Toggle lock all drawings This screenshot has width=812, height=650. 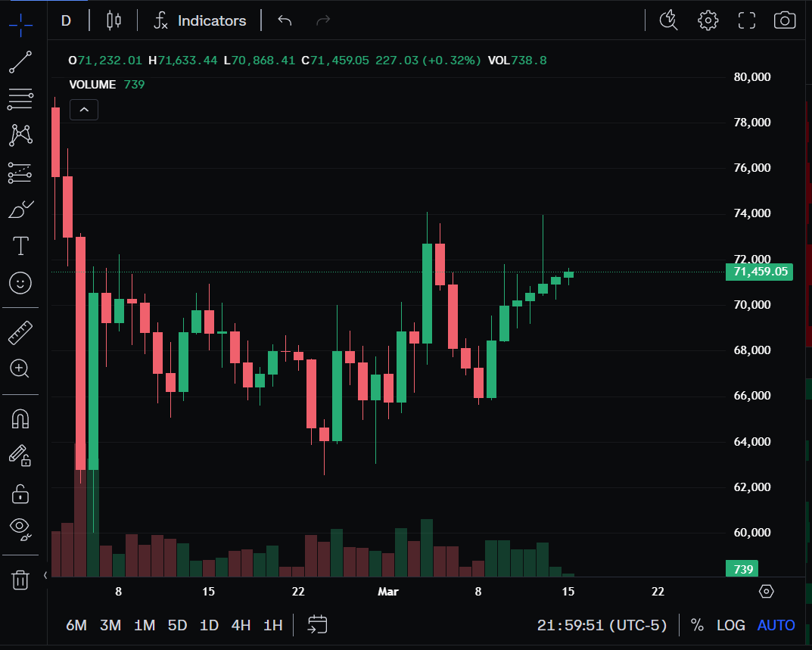tap(20, 494)
